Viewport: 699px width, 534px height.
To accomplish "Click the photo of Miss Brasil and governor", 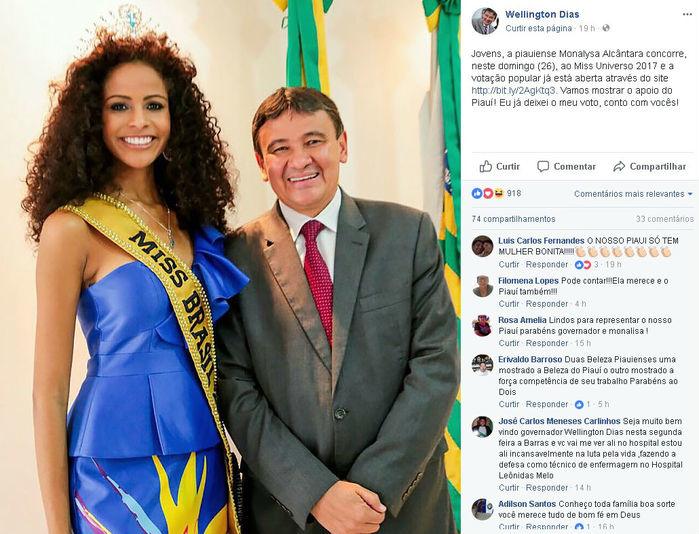I will pos(230,267).
